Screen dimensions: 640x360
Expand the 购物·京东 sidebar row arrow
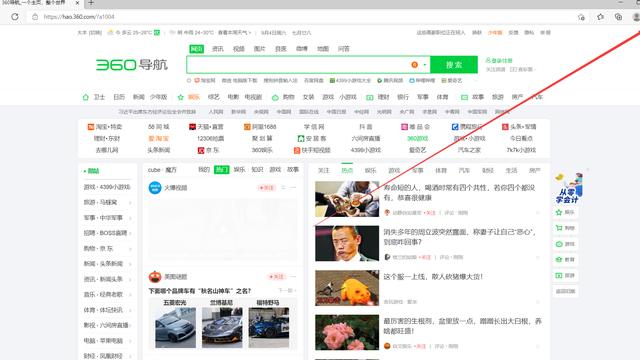coord(130,249)
